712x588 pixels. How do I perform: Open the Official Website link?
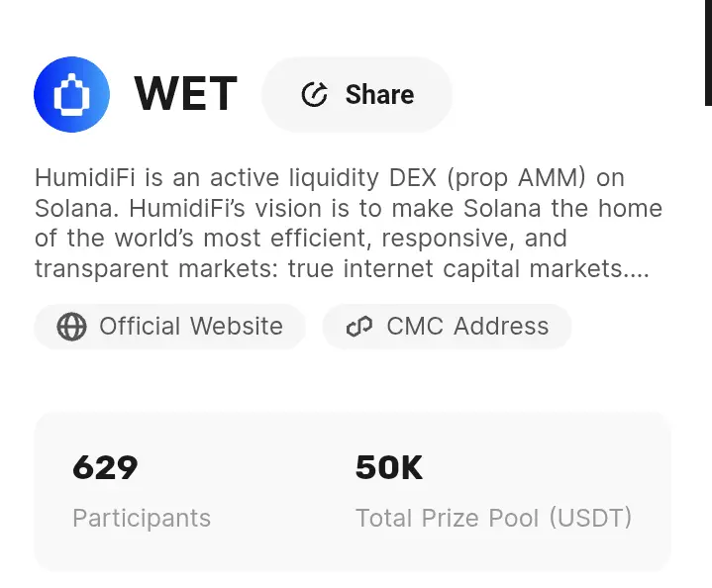point(190,327)
